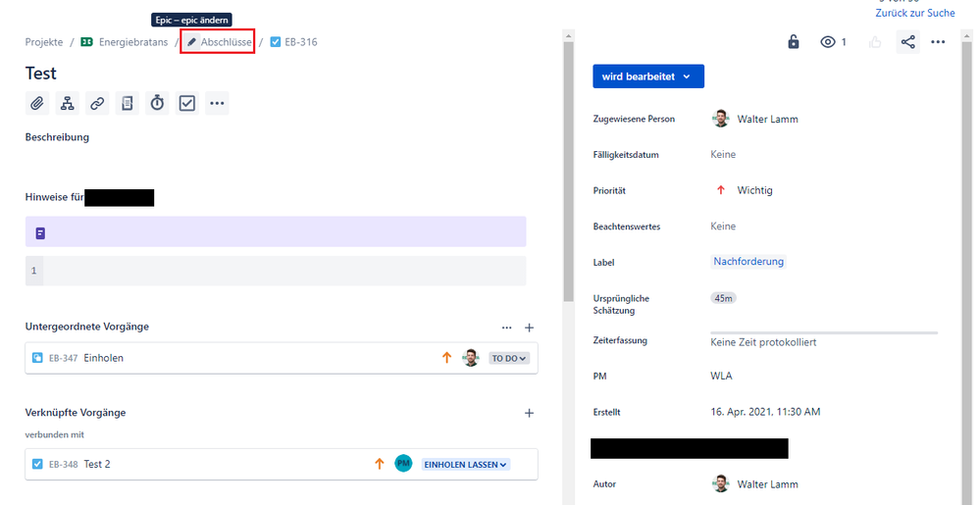980x505 pixels.
Task: Click the code block line 1 field
Action: 276,271
